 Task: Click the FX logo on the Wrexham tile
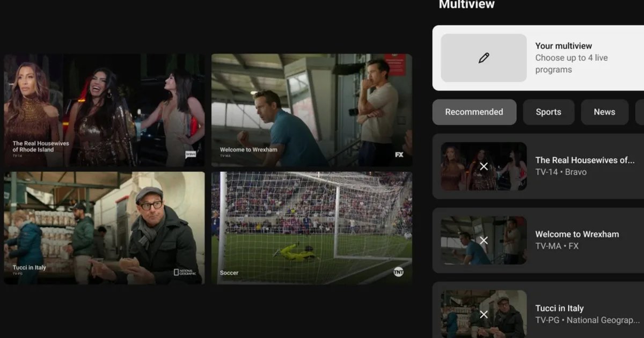tap(399, 155)
